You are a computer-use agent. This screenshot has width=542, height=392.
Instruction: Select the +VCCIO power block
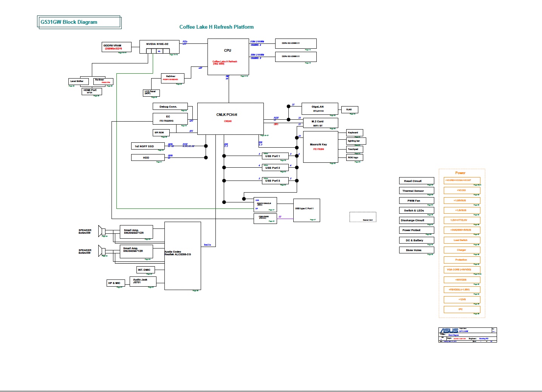tap(462, 190)
